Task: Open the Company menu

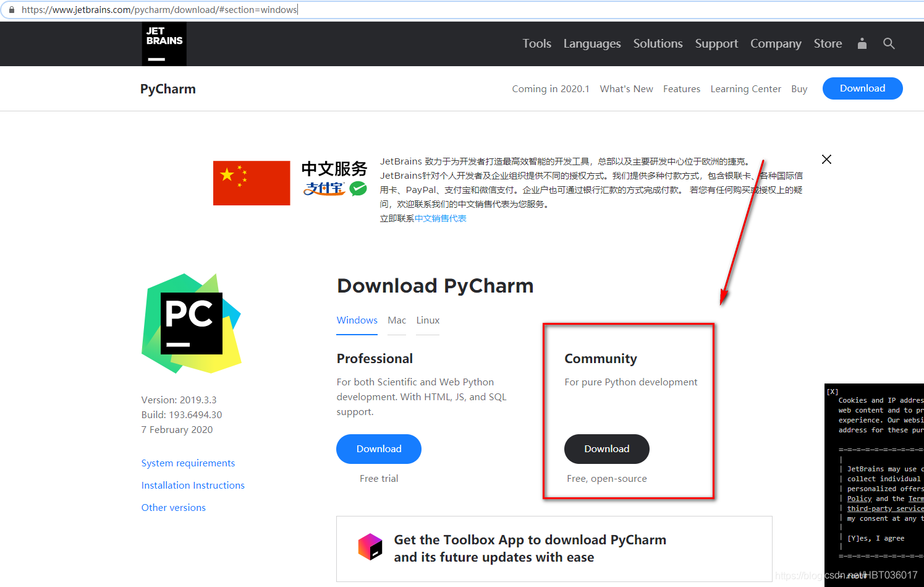Action: pyautogui.click(x=776, y=43)
